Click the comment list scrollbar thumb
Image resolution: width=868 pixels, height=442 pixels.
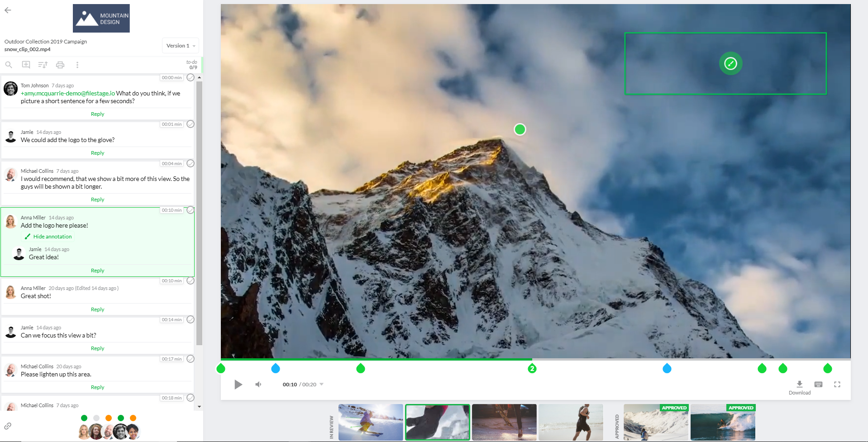coord(199,213)
